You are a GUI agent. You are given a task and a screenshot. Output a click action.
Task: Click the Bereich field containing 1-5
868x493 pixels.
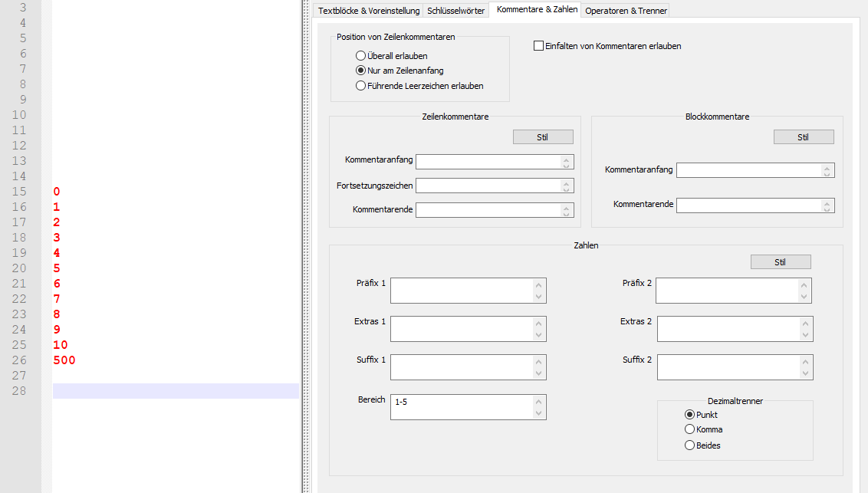pyautogui.click(x=468, y=406)
